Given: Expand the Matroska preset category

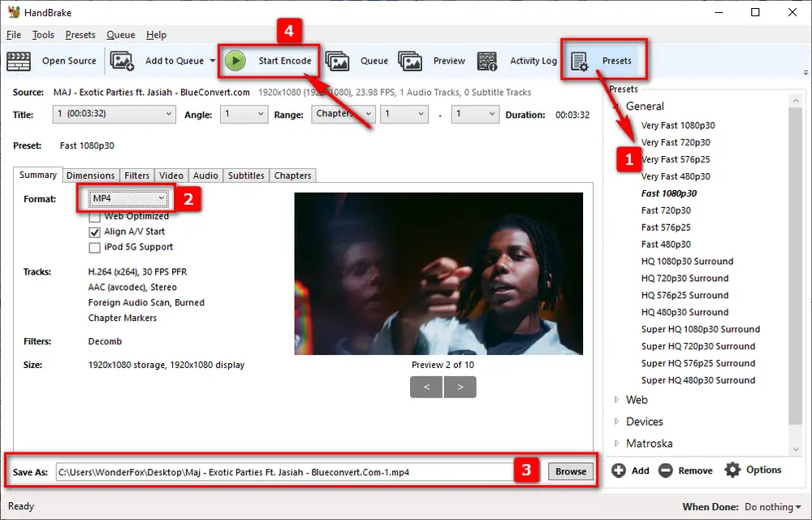Looking at the screenshot, I should (x=617, y=443).
